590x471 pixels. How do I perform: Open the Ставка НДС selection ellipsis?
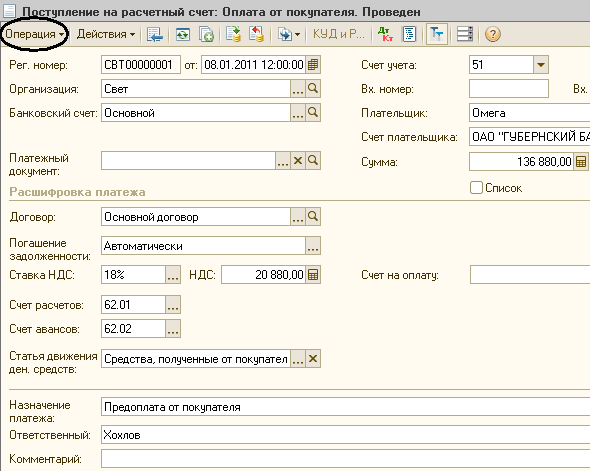click(173, 275)
